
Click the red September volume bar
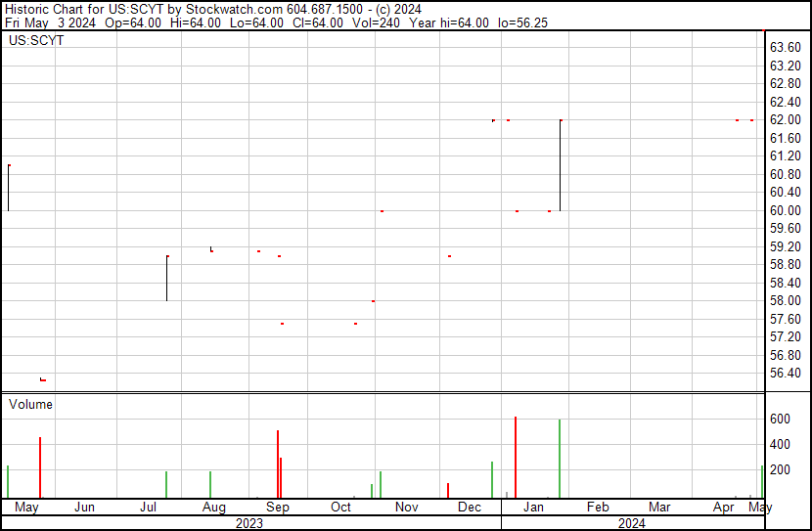tap(278, 465)
